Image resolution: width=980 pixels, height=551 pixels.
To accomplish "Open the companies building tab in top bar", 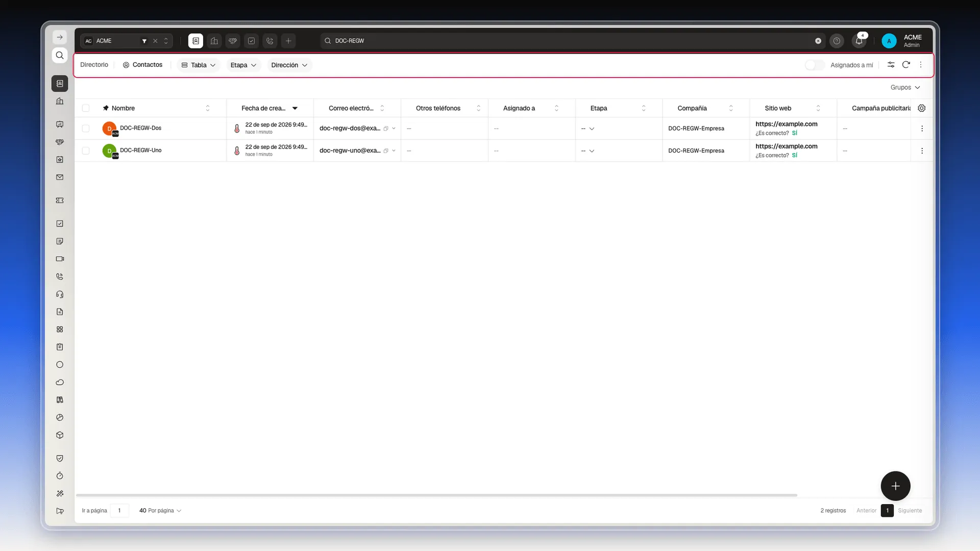I will click(214, 41).
